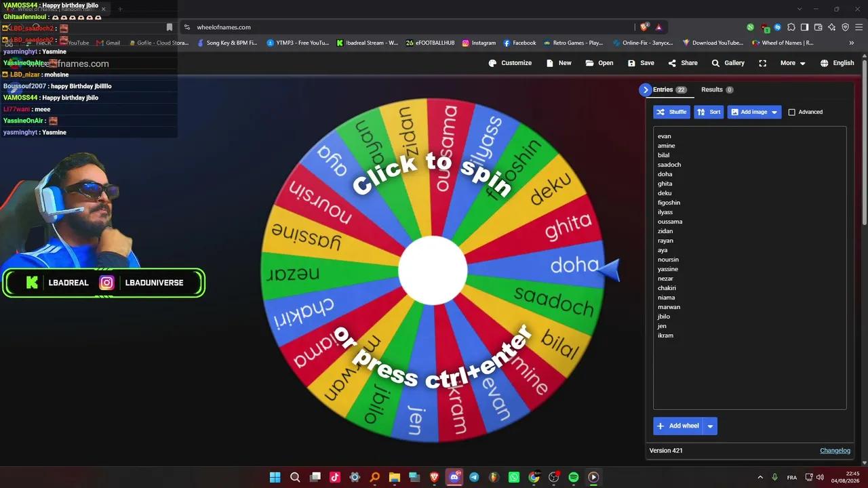Create a New wheel
The height and width of the screenshot is (488, 868).
pyautogui.click(x=559, y=63)
